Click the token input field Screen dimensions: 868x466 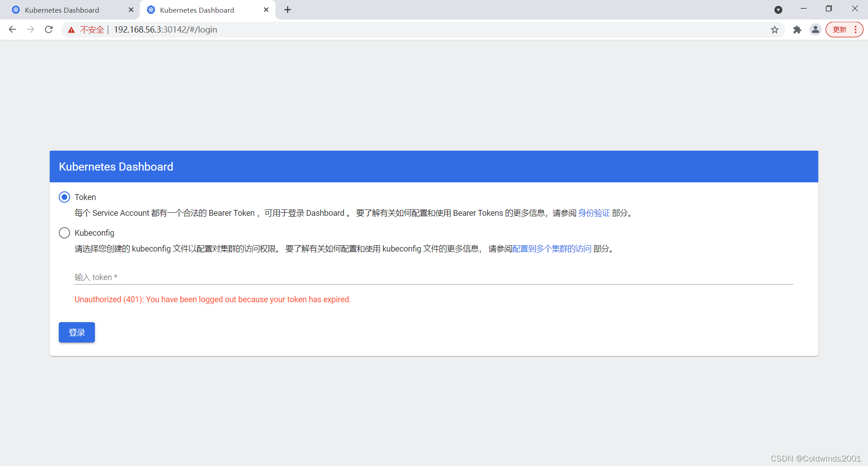point(434,277)
